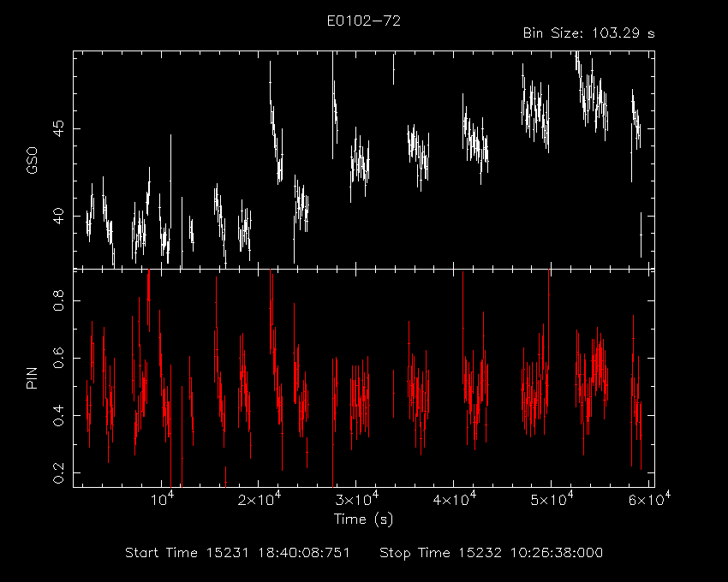Click the GSO axis label

tap(32, 160)
